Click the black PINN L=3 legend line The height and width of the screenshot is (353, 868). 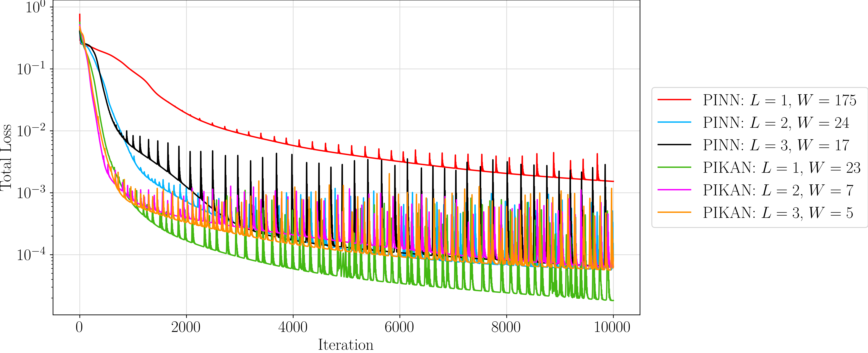[x=674, y=145]
